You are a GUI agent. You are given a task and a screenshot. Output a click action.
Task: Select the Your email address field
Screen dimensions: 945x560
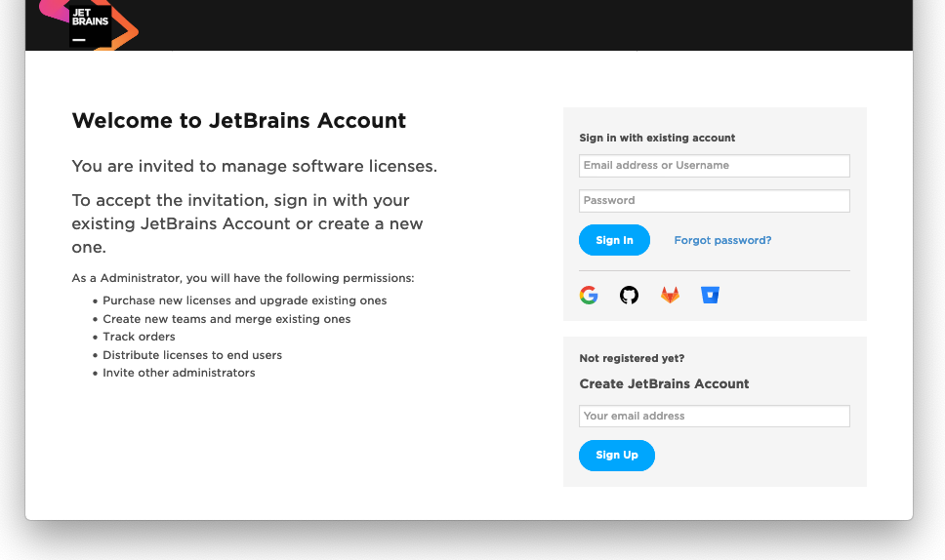pyautogui.click(x=714, y=417)
